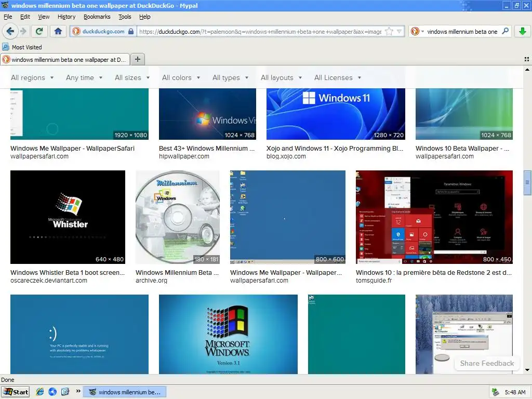Viewport: 532px width, 399px height.
Task: Open the 800 × 600 blue desktop thumbnail
Action: click(x=288, y=217)
